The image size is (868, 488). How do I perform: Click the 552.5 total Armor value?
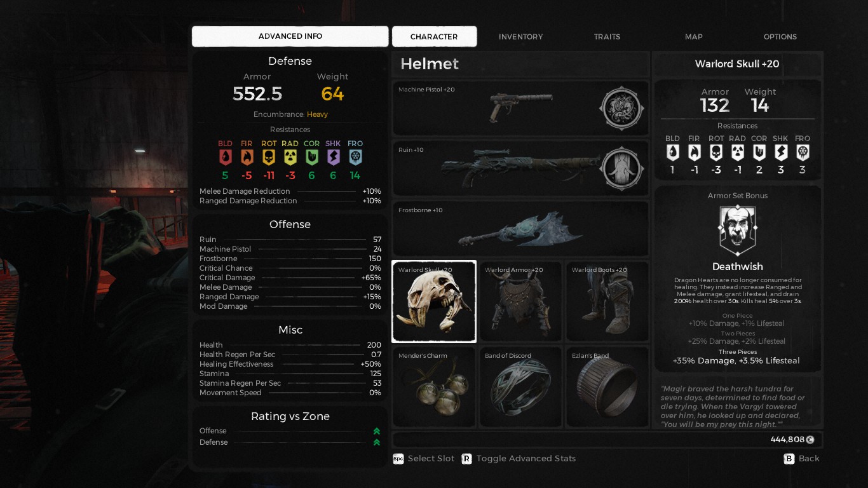[257, 94]
